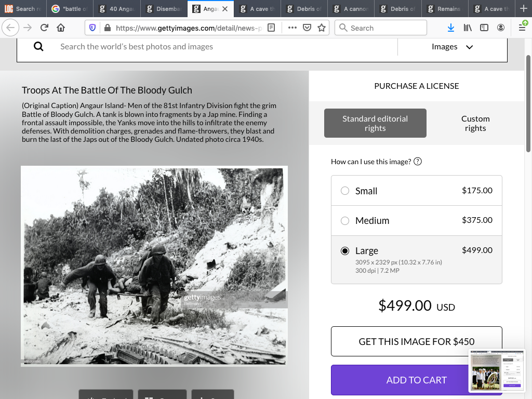Screen dimensions: 532x399
Task: Bookmark this page with the star
Action: click(322, 28)
